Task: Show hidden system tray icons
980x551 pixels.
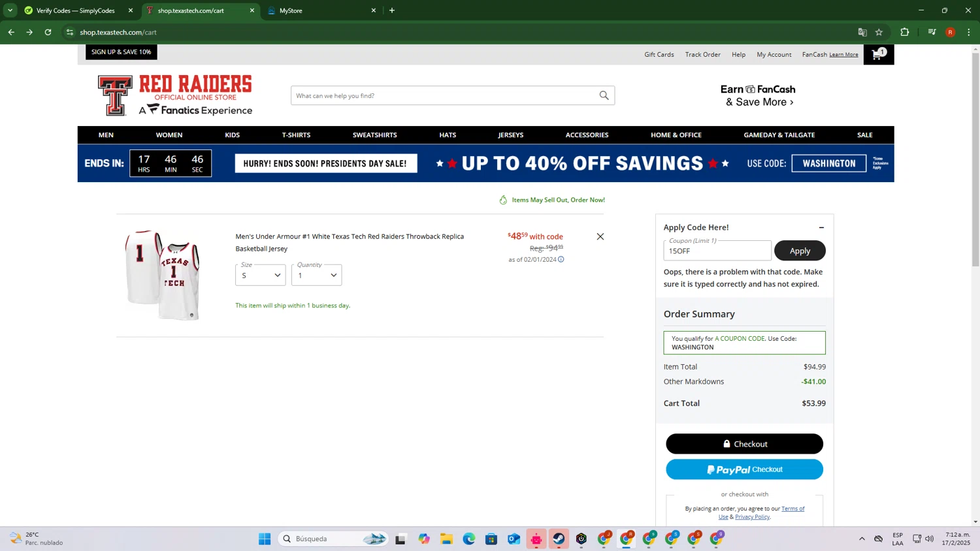Action: pos(862,539)
